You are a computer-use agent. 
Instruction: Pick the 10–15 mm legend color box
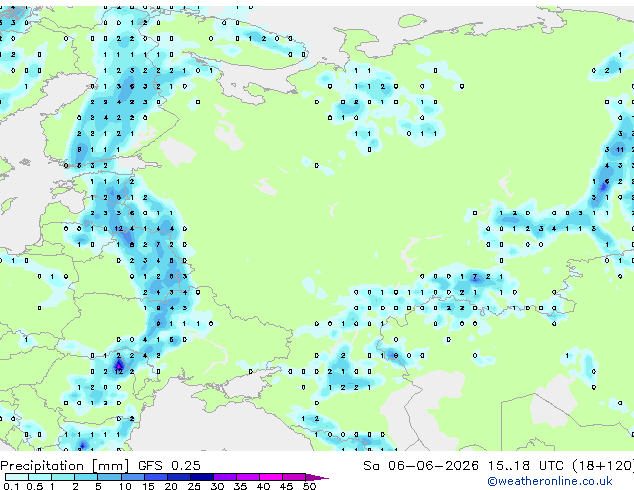(x=132, y=477)
